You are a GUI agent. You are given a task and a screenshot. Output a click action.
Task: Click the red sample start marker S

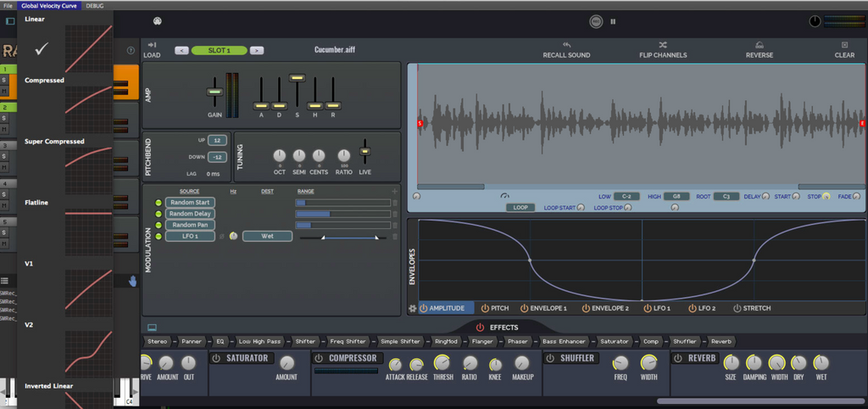point(420,124)
